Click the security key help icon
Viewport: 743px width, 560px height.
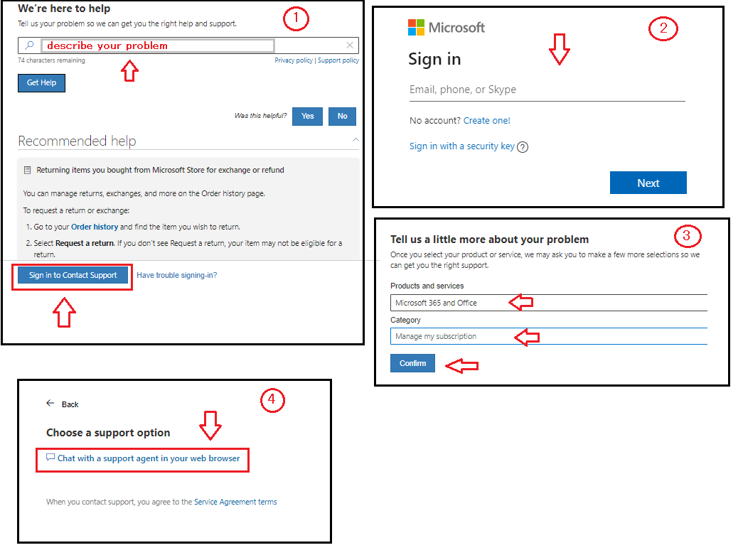click(522, 147)
